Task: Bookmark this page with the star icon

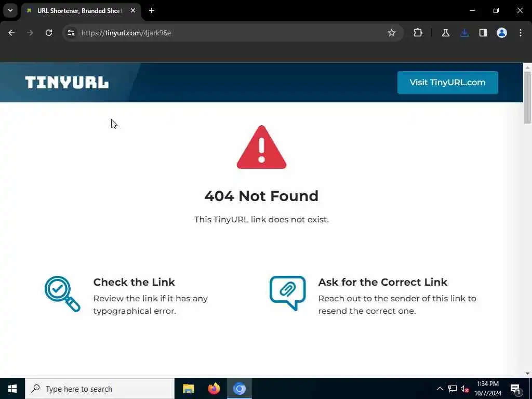Action: pyautogui.click(x=392, y=33)
